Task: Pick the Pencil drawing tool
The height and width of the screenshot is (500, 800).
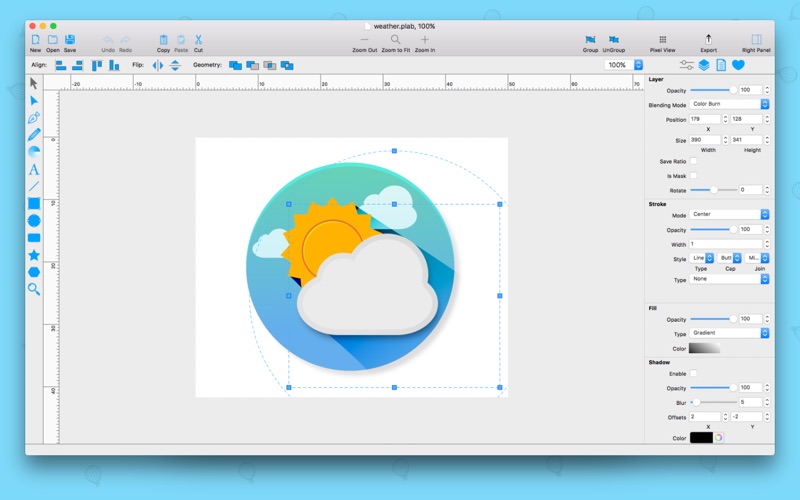Action: (x=34, y=134)
